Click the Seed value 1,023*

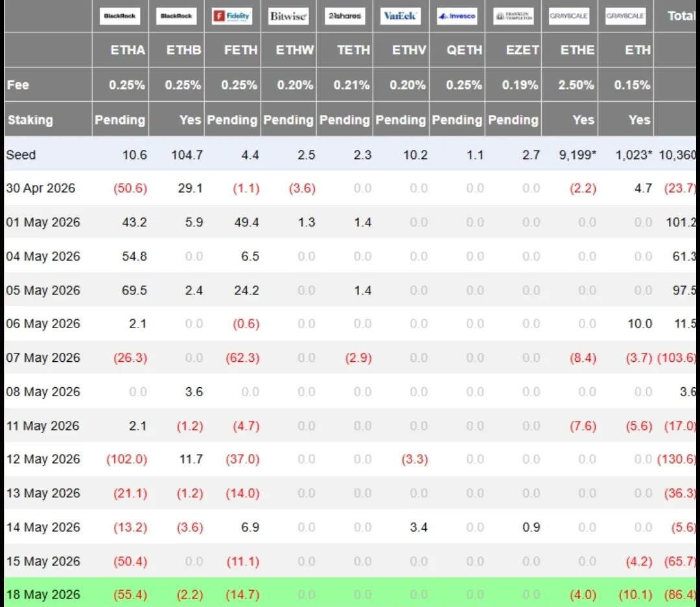click(633, 155)
